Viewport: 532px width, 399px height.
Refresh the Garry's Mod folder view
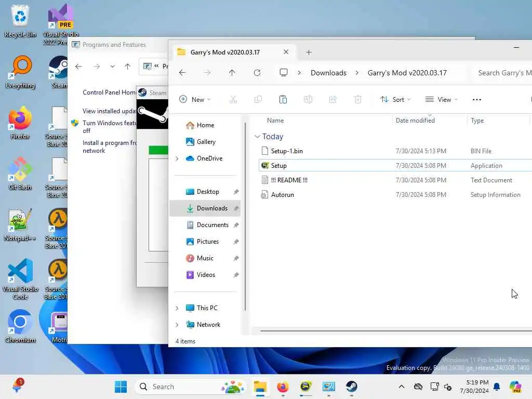click(x=257, y=73)
